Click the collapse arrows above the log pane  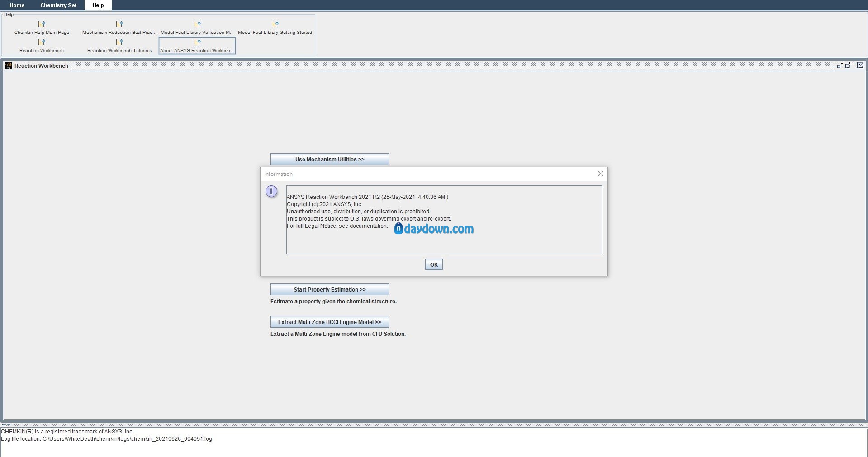point(6,424)
